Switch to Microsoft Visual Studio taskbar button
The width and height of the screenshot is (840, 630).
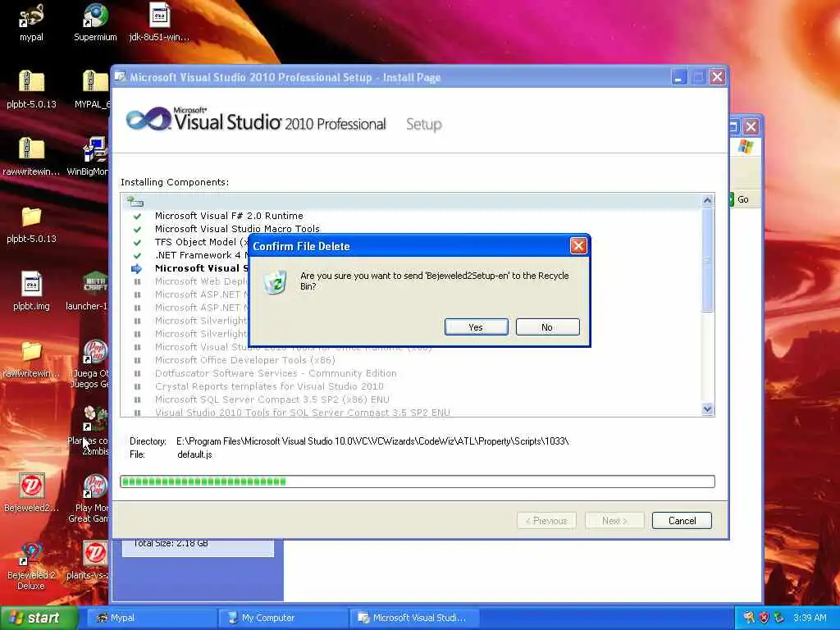(414, 618)
